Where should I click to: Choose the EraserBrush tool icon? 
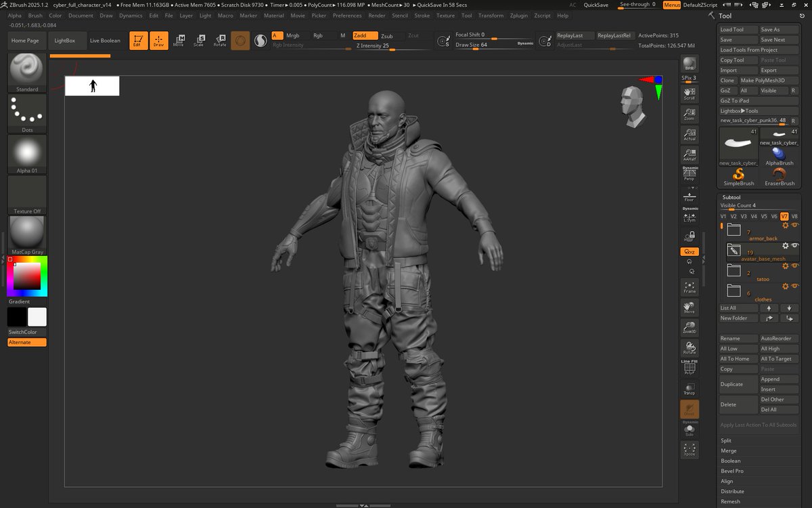780,175
